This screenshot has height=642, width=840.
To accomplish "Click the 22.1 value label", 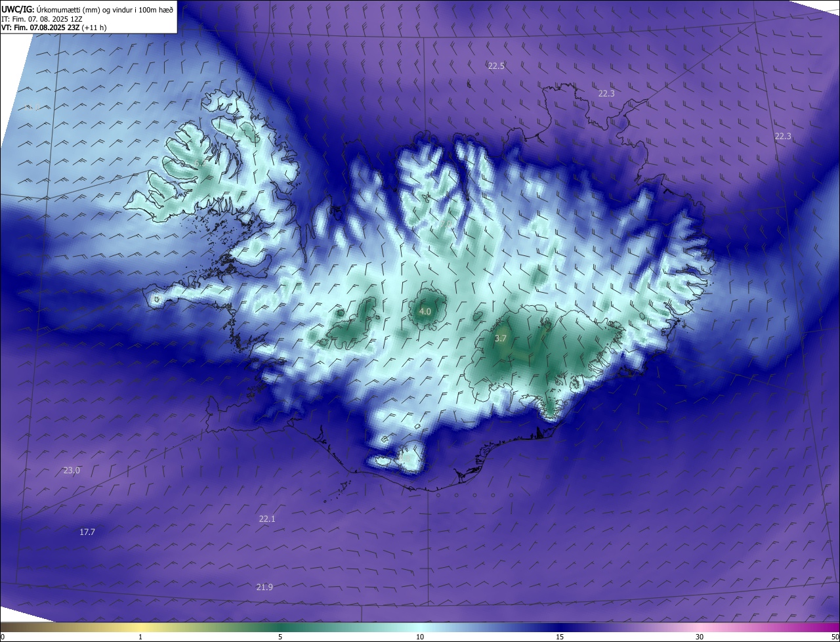I will pyautogui.click(x=267, y=519).
